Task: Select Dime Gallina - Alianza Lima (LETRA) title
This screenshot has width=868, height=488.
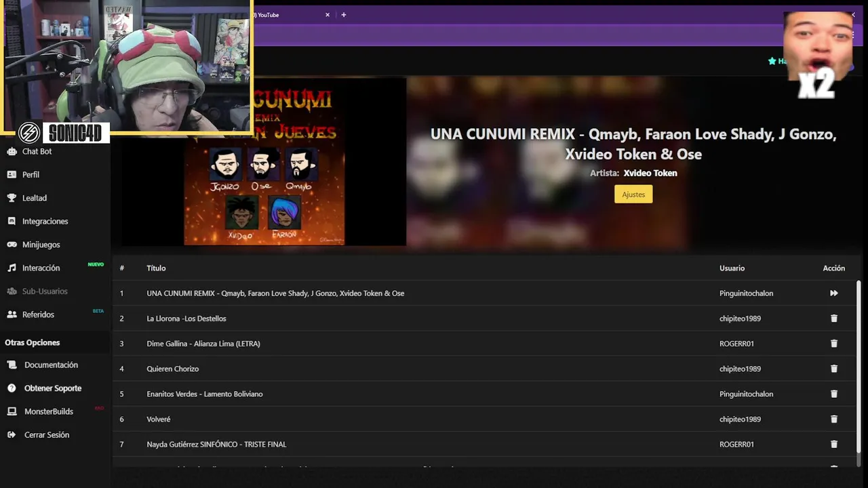Action: pyautogui.click(x=203, y=344)
